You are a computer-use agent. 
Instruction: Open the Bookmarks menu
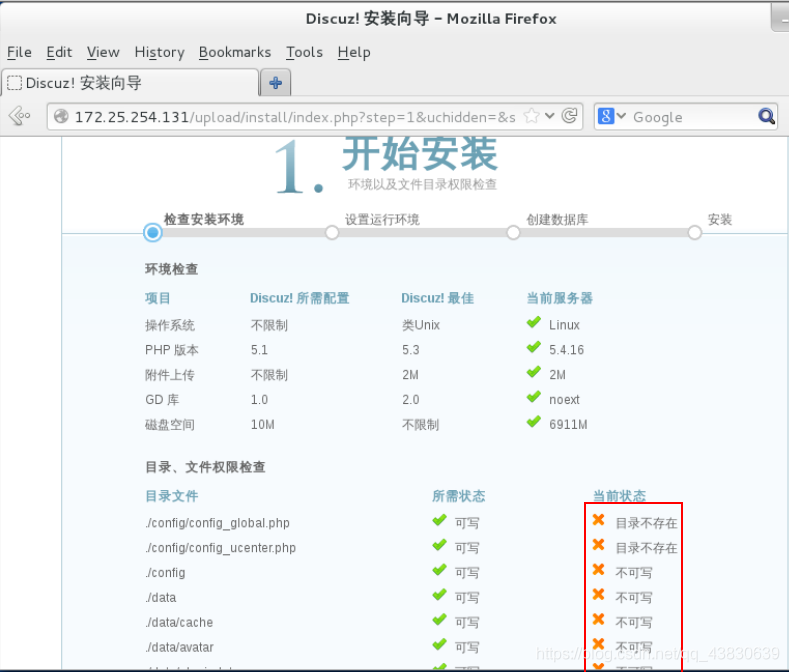click(x=234, y=52)
